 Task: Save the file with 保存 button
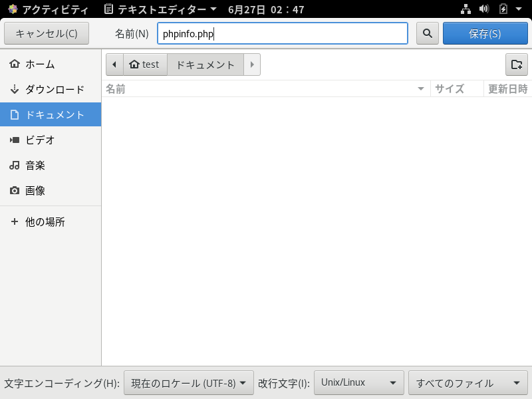pyautogui.click(x=485, y=33)
